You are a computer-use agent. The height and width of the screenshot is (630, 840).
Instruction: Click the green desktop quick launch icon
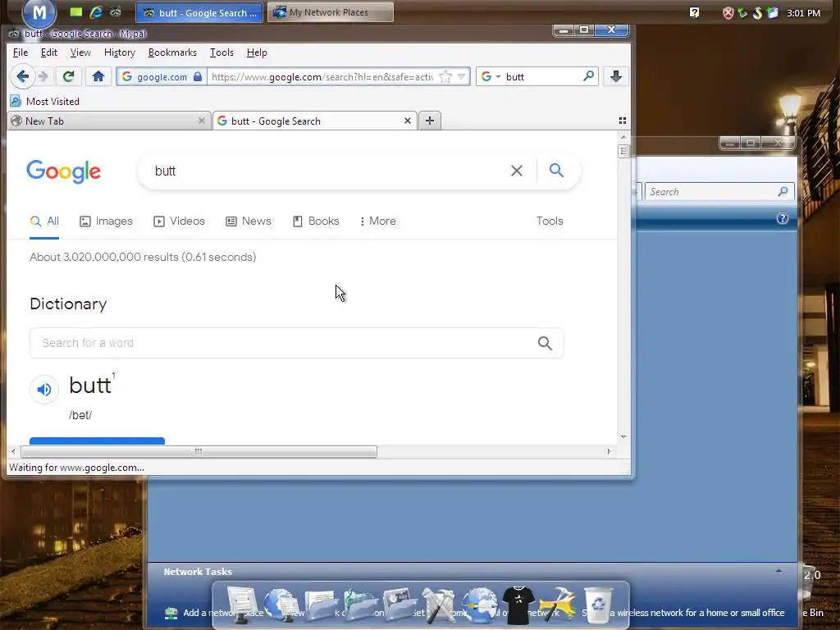coord(76,11)
